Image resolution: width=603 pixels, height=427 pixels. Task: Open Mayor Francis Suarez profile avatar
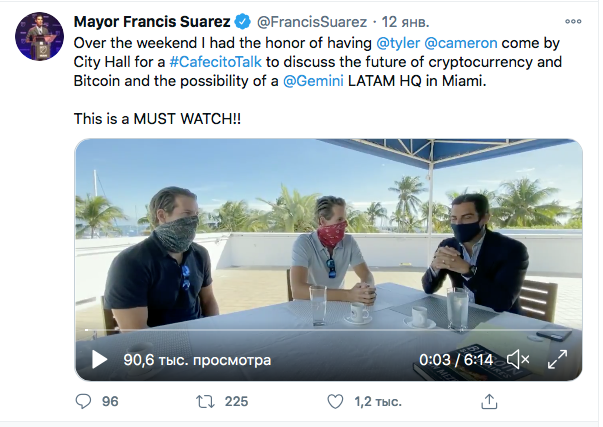[x=39, y=37]
